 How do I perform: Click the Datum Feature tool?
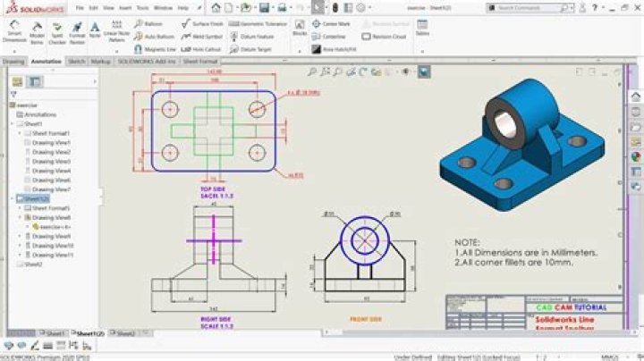click(x=251, y=37)
